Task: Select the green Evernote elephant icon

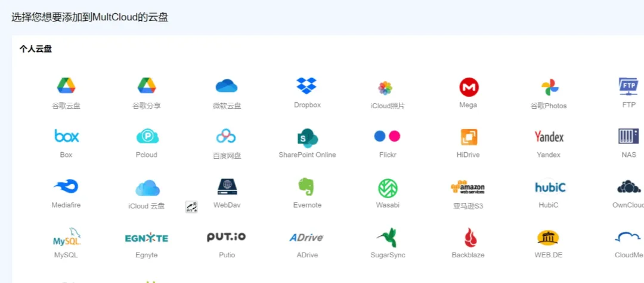Action: point(306,186)
